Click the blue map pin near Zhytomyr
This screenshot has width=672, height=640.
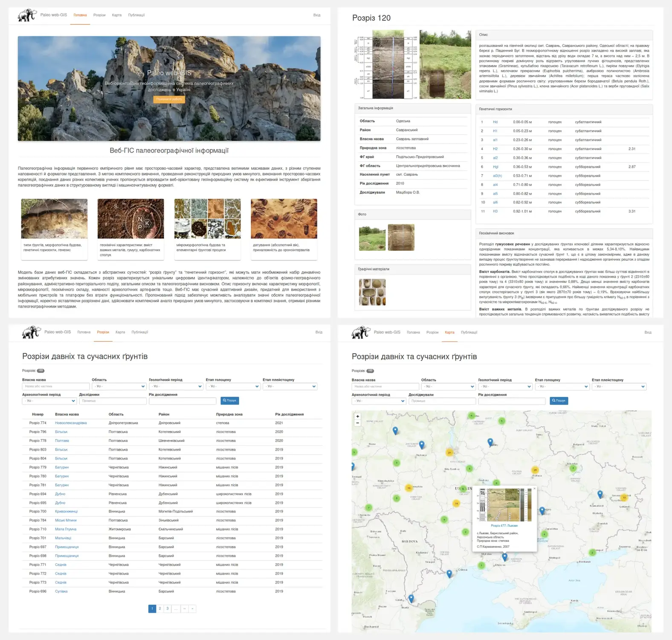(x=422, y=445)
